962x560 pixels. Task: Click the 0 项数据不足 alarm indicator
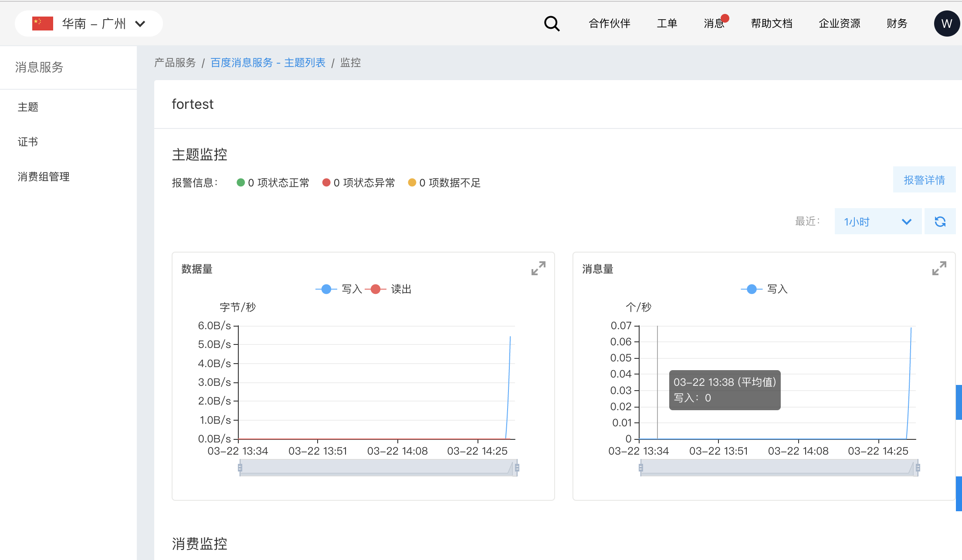pyautogui.click(x=444, y=182)
